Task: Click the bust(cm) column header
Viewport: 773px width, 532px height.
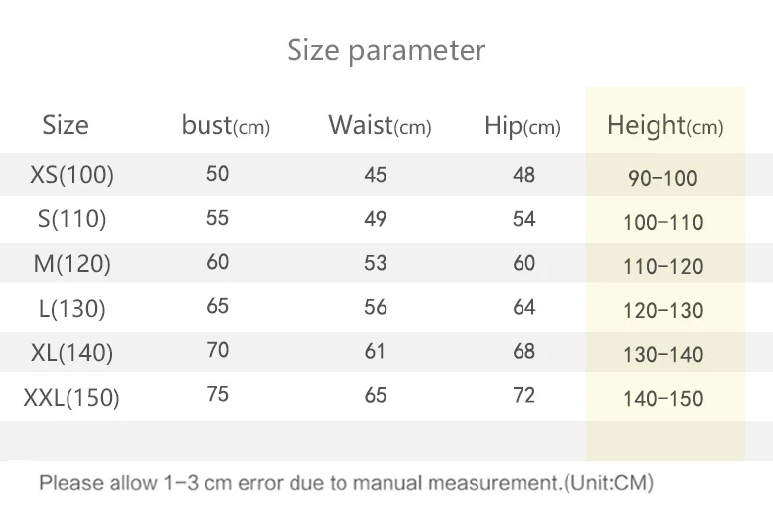Action: (226, 125)
